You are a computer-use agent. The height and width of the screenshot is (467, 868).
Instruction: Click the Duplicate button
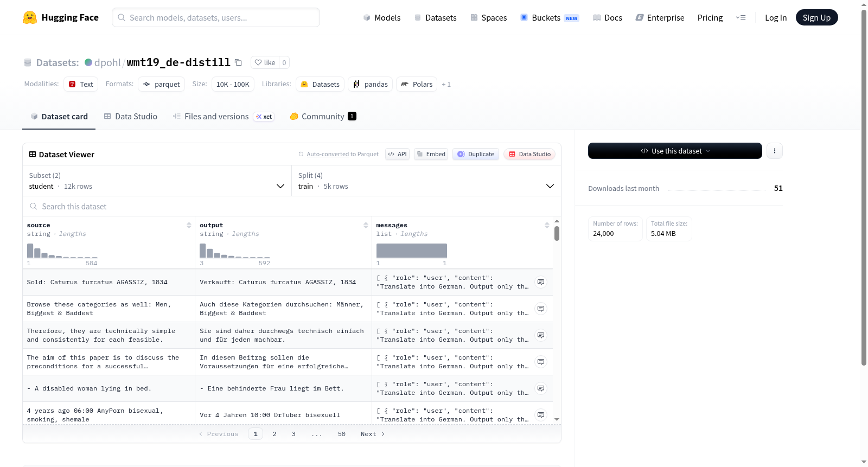point(476,154)
